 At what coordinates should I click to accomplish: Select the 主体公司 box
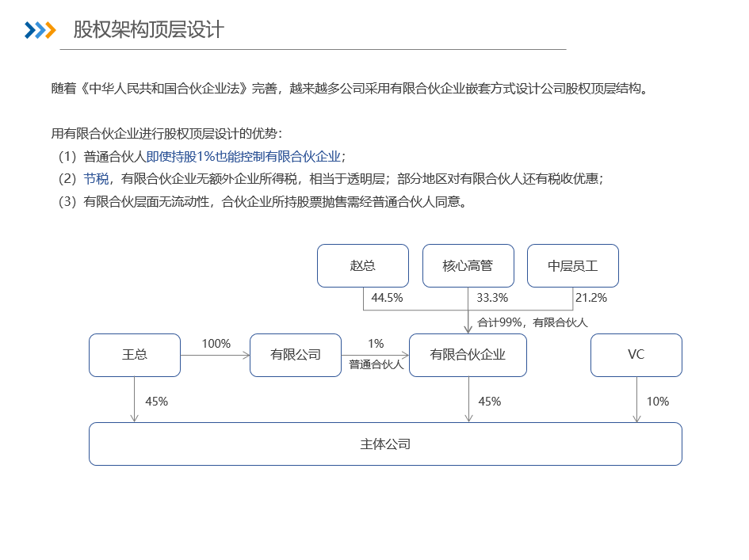click(385, 444)
